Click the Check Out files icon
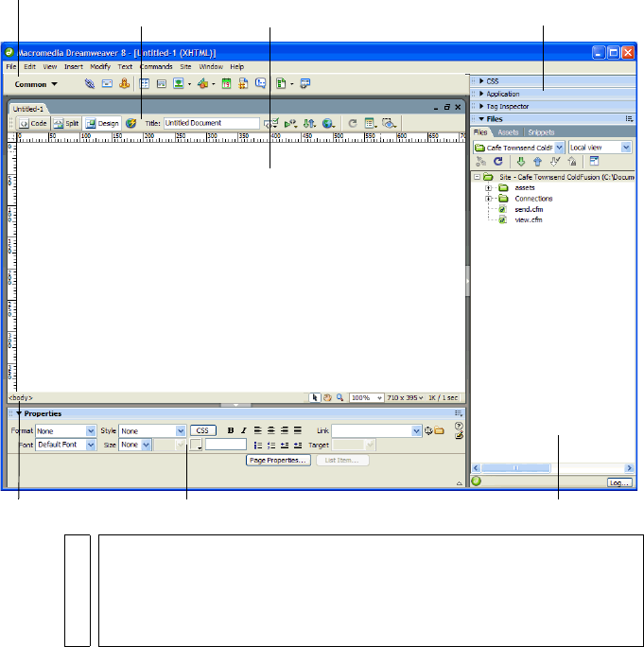This screenshot has width=644, height=647. (555, 162)
